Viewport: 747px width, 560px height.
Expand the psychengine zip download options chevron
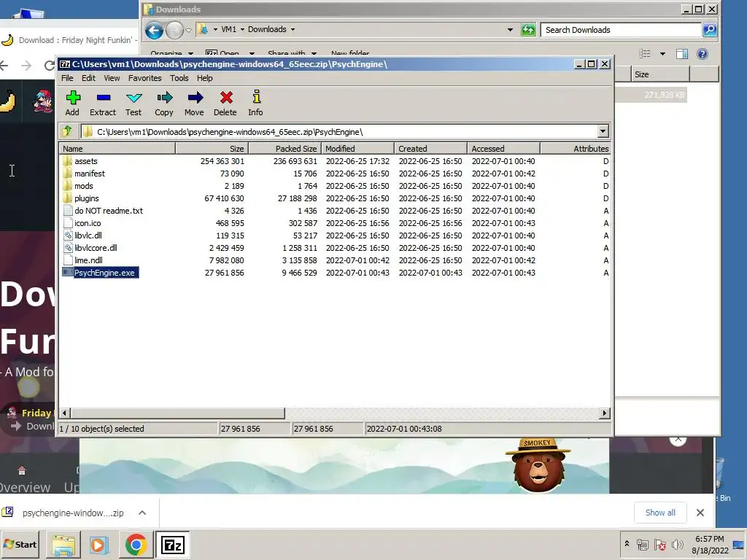click(x=142, y=513)
